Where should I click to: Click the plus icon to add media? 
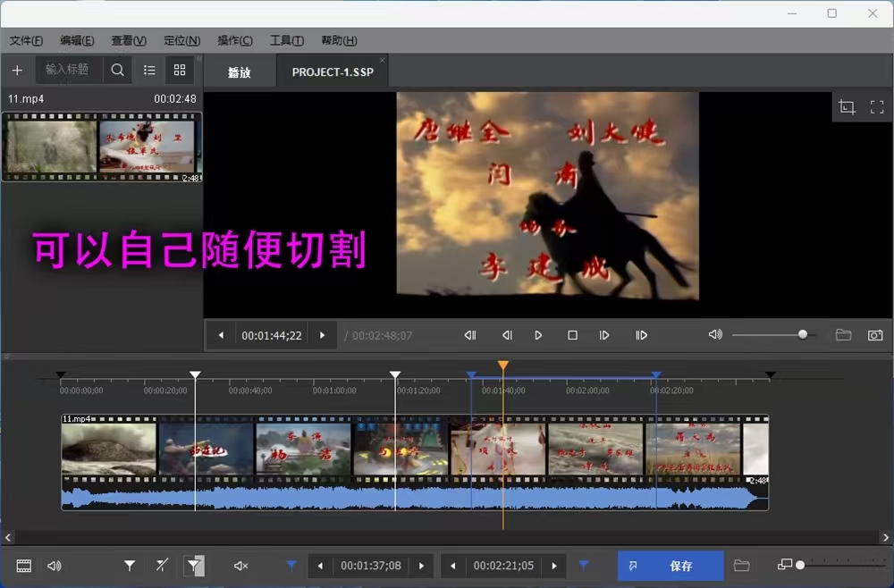coord(17,70)
